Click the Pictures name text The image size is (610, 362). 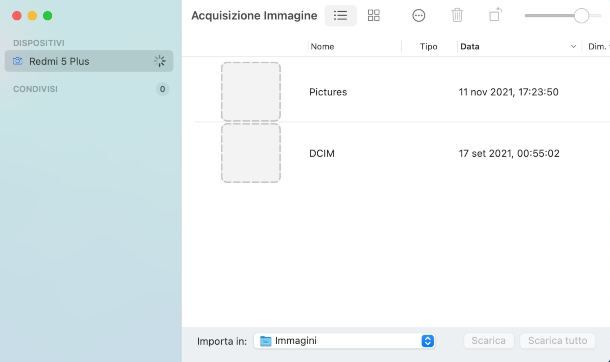coord(328,92)
